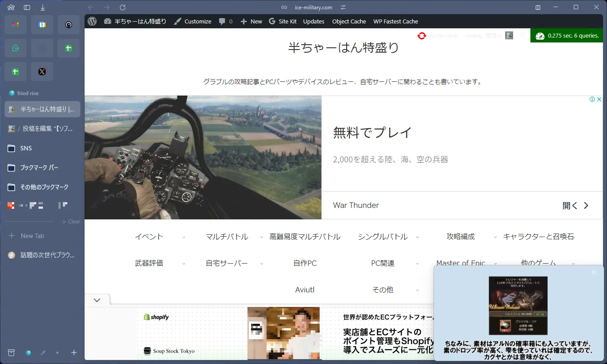Click the search magnifier in admin bar
This screenshot has width=607, height=364.
522,36
